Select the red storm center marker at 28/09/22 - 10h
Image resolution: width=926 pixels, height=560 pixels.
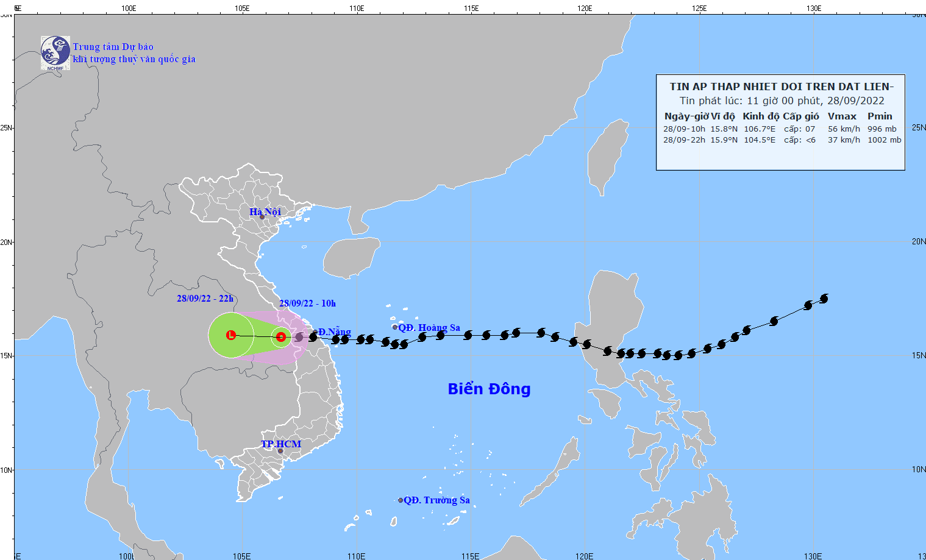click(x=281, y=336)
